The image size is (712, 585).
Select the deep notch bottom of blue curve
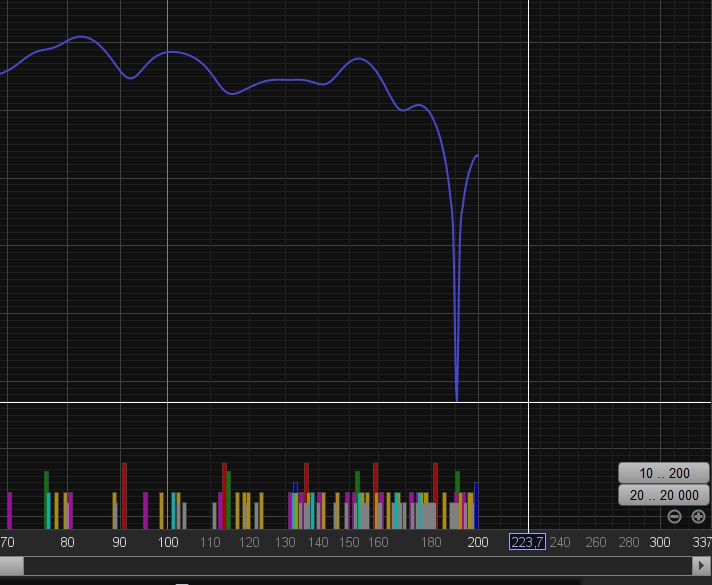pyautogui.click(x=457, y=398)
